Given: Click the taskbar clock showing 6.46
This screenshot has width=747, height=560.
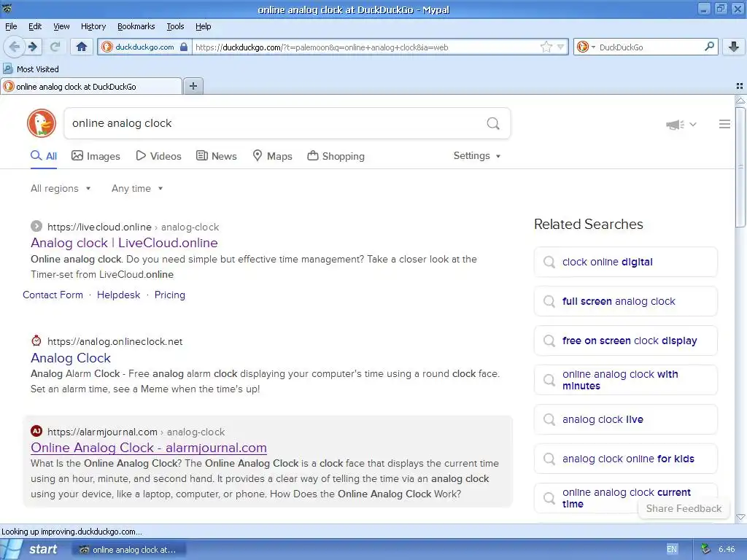Looking at the screenshot, I should point(727,549).
